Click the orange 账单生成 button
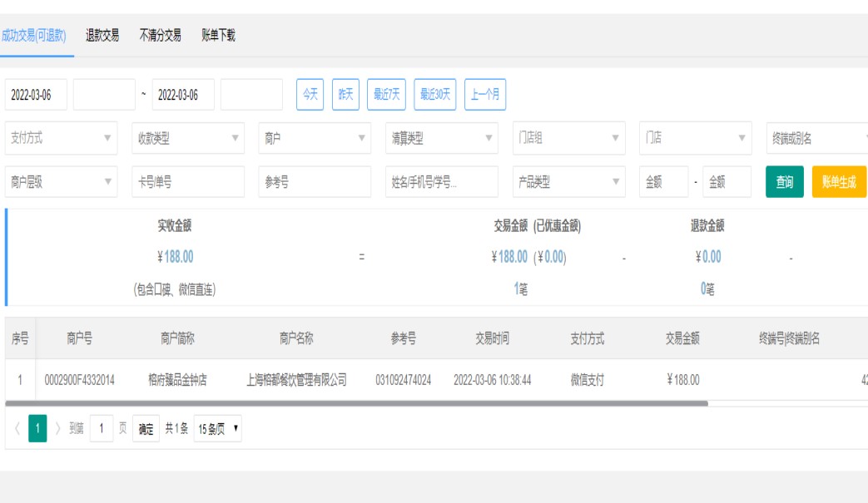 838,182
